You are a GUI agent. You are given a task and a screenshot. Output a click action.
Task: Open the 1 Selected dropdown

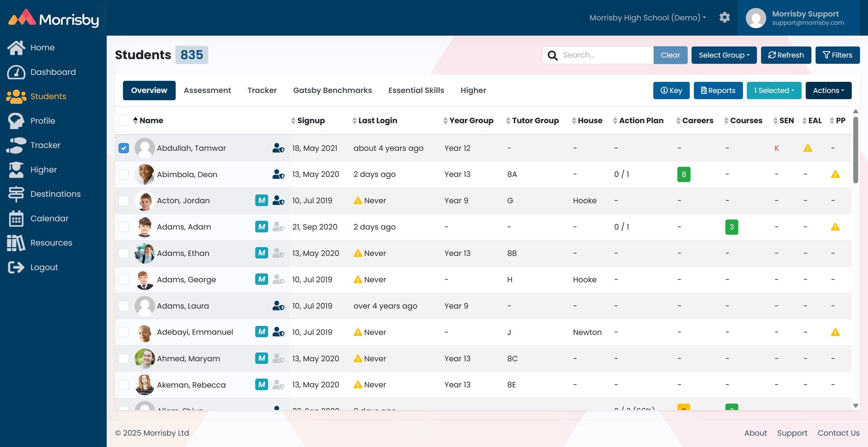(774, 90)
